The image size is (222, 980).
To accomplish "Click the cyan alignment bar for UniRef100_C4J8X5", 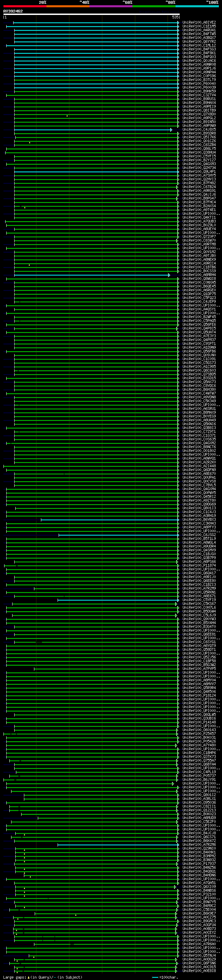I will point(93,130).
